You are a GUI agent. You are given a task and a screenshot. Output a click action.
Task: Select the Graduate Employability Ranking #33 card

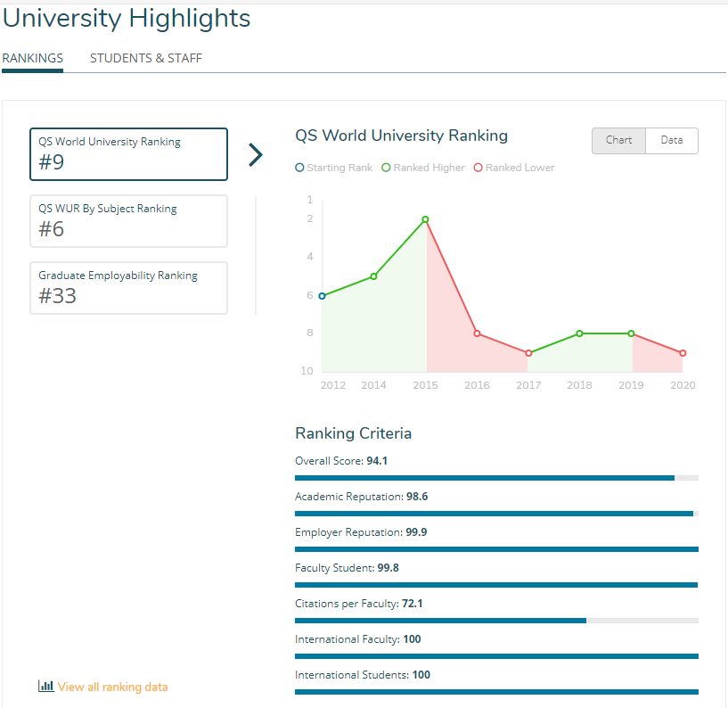point(128,288)
